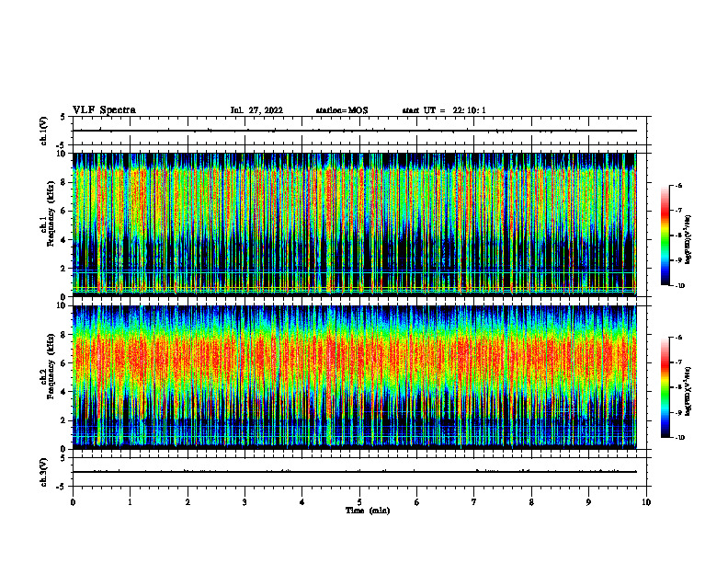The image size is (728, 563).
Task: Select the date text "Jul. 27, 2022"
Action: [256, 110]
